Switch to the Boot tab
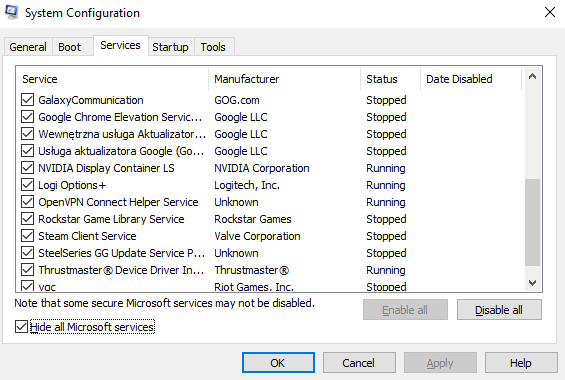 pyautogui.click(x=70, y=47)
